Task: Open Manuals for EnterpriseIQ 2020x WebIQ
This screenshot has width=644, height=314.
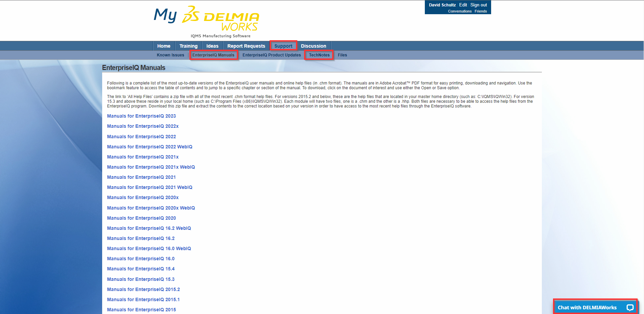Action: (151, 208)
